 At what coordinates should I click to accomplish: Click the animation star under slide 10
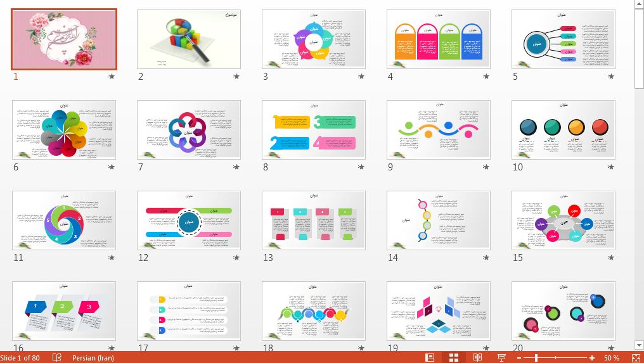coord(611,167)
